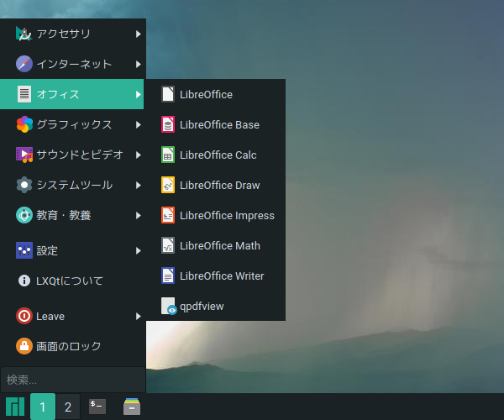Click the red Leave power icon

(x=24, y=316)
